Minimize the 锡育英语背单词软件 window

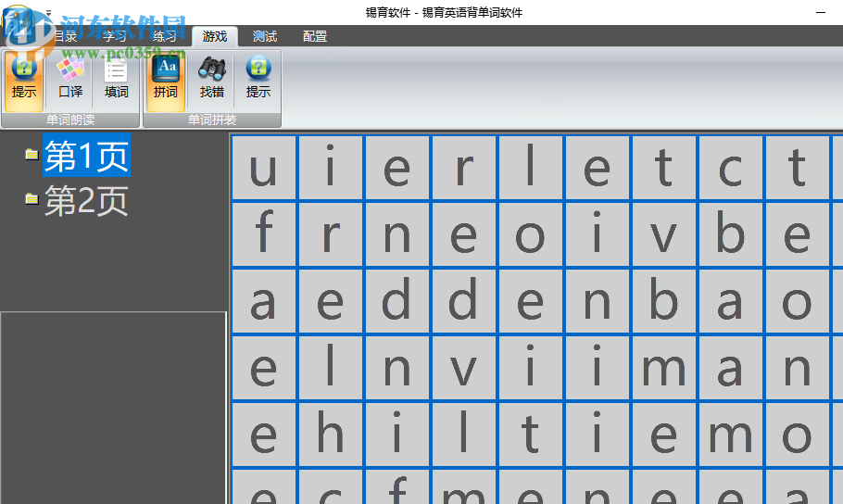click(x=821, y=12)
